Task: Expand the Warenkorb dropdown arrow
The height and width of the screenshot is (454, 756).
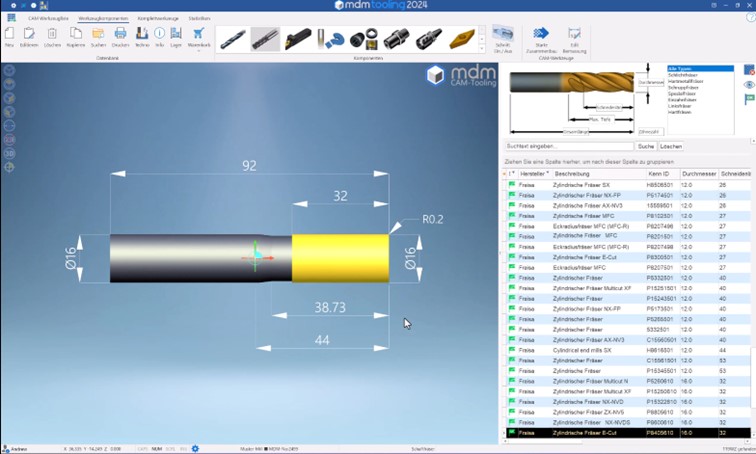Action: 199,51
